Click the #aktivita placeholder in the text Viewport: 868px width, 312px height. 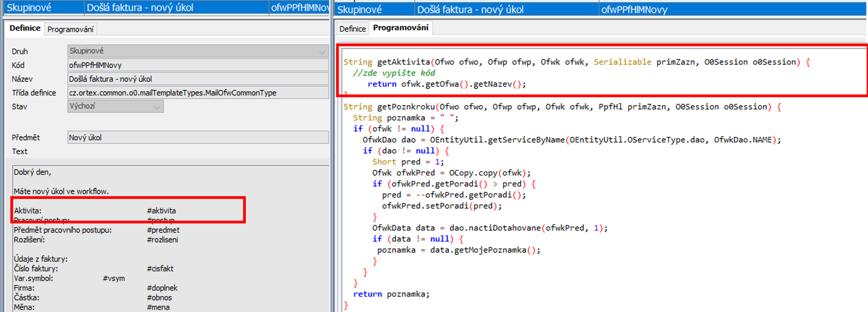[x=161, y=211]
